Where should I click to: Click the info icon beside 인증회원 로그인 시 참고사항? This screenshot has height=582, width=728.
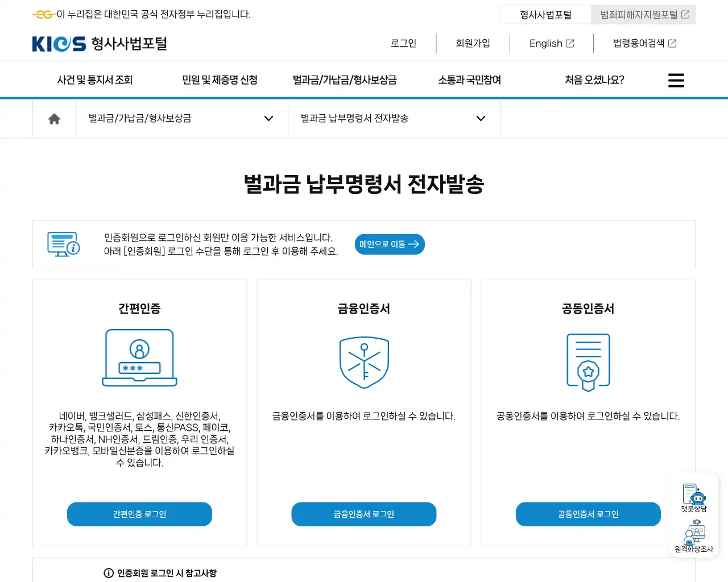pos(109,573)
